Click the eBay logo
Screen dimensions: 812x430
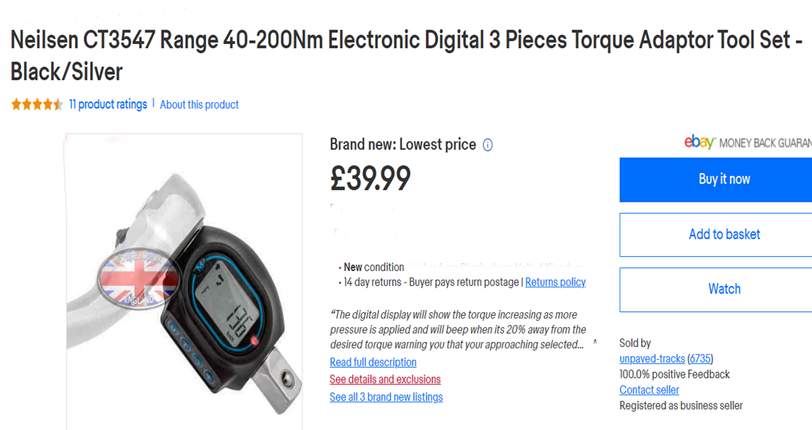699,142
